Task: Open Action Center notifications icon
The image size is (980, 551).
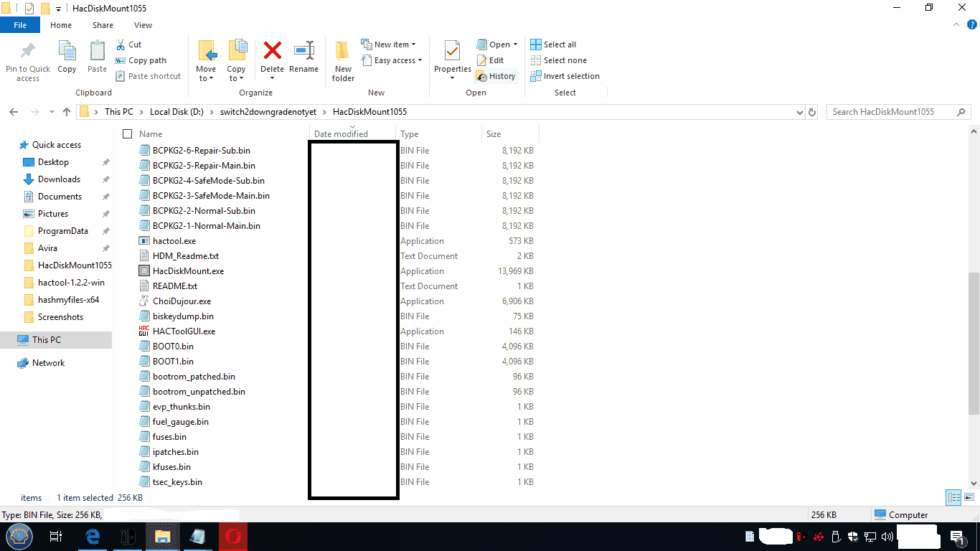Action: click(957, 537)
